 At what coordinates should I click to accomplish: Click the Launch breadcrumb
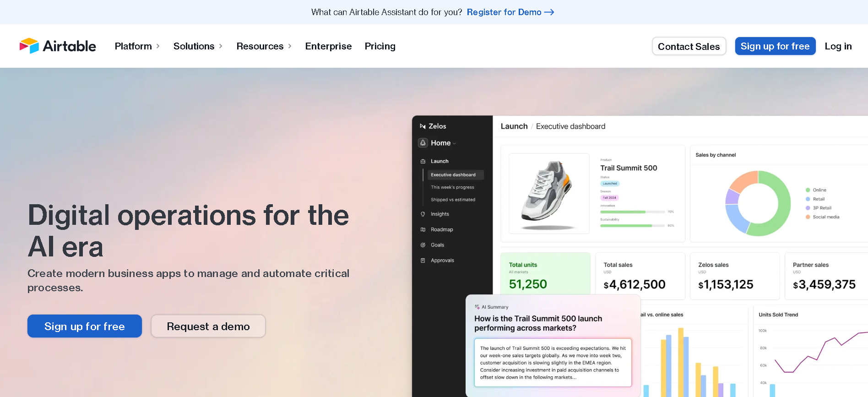(x=514, y=126)
